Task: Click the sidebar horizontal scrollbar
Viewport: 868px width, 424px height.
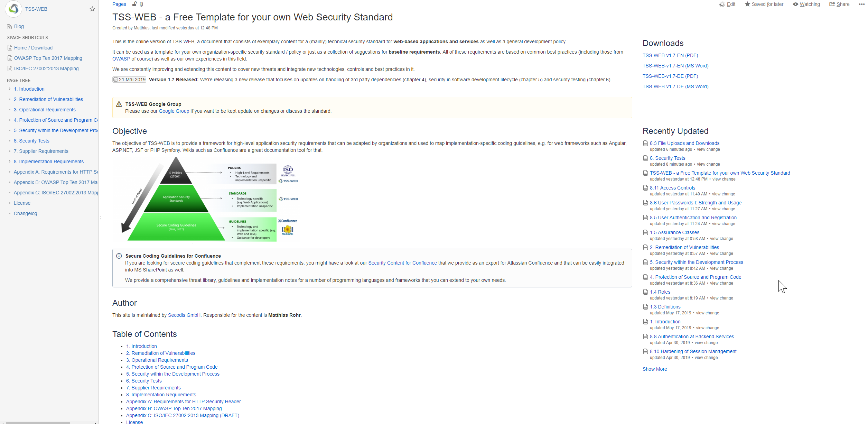Action: [x=38, y=423]
